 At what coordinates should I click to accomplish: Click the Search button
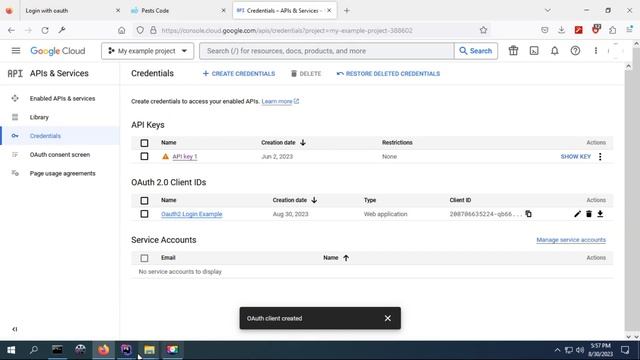[476, 51]
